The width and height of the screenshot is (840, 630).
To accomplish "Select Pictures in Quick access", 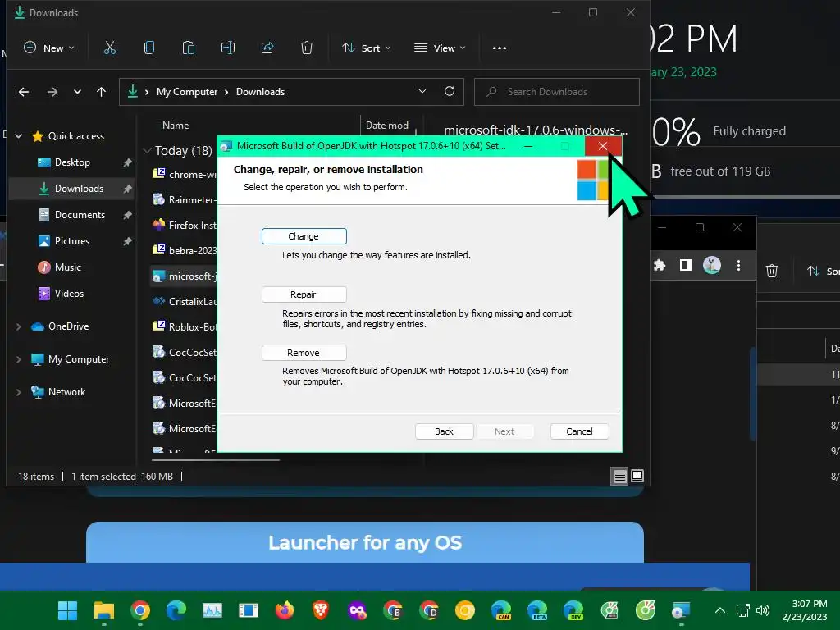I will click(x=72, y=241).
